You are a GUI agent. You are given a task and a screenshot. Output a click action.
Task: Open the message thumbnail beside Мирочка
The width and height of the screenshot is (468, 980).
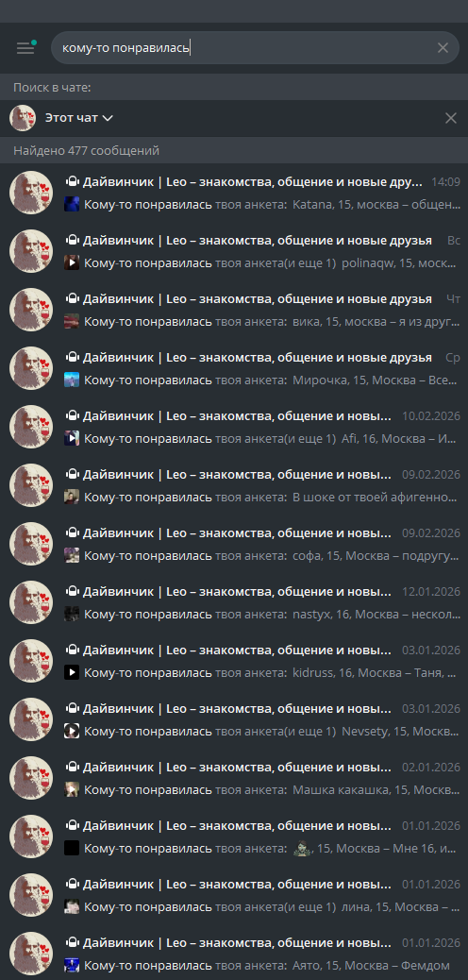[x=72, y=380]
